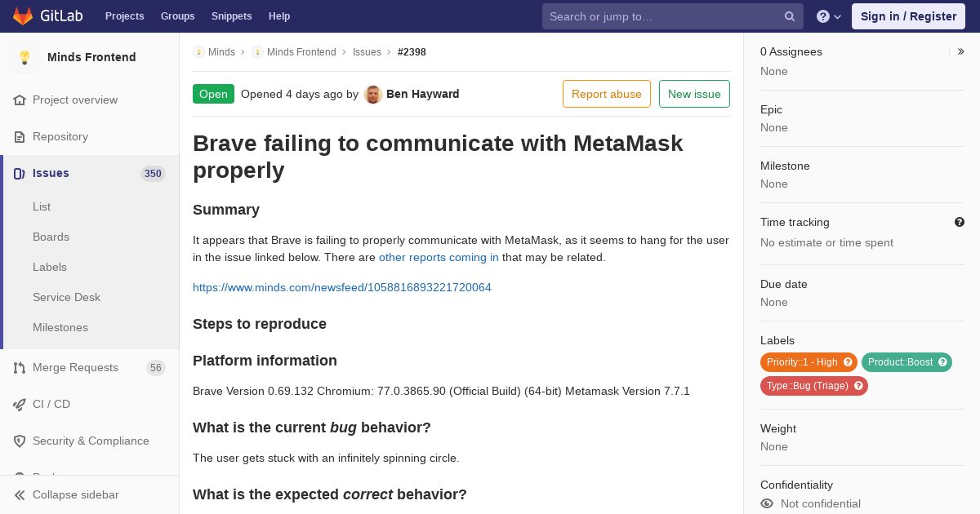Click the New issue button
The width and height of the screenshot is (980, 514).
(694, 94)
